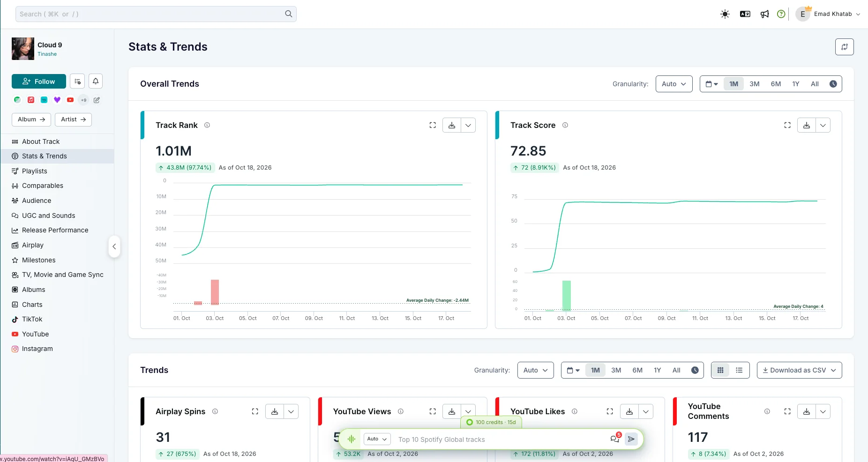The width and height of the screenshot is (868, 462).
Task: Open Overall Trends calendar date picker dropdown
Action: click(712, 84)
